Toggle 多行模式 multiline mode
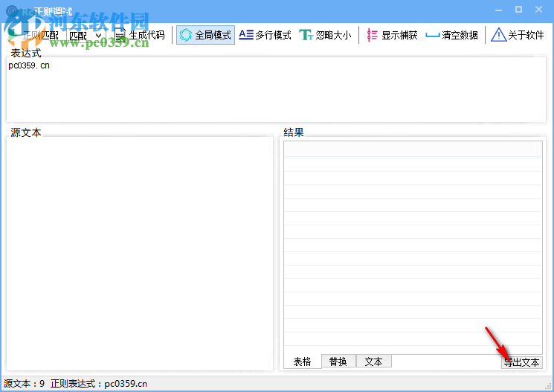Image resolution: width=554 pixels, height=392 pixels. 265,35
